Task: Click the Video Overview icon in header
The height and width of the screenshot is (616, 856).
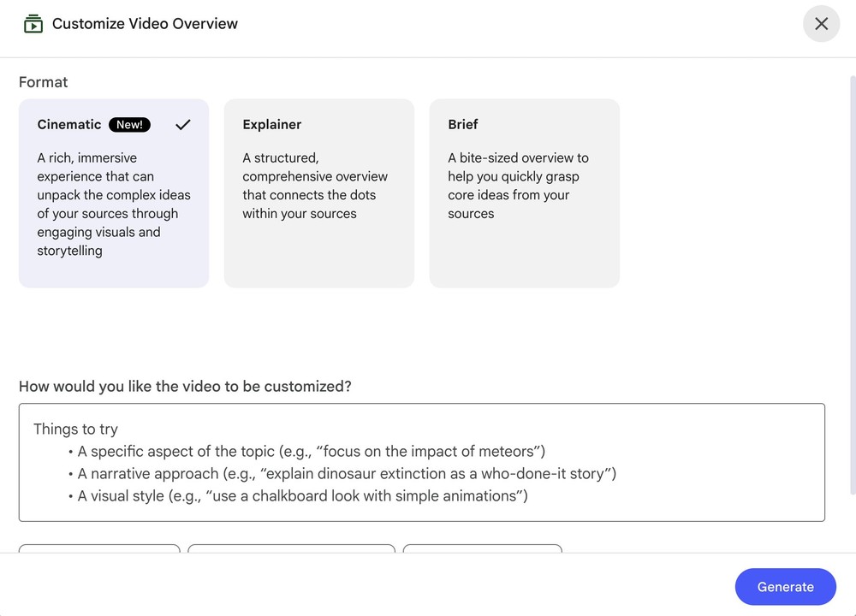Action: click(x=33, y=24)
